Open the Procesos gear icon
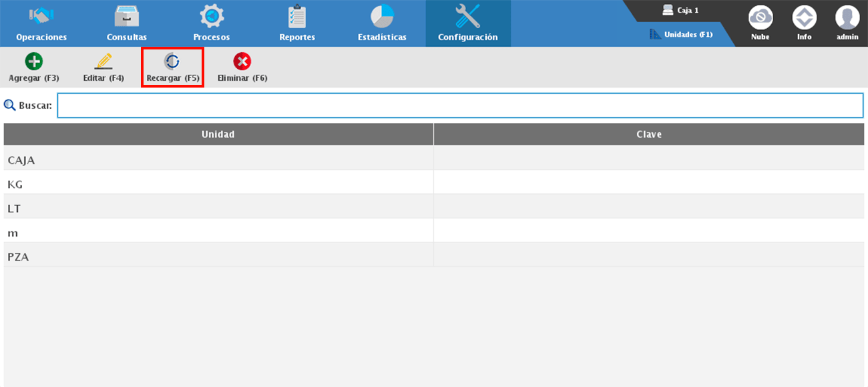The width and height of the screenshot is (868, 387). (212, 16)
